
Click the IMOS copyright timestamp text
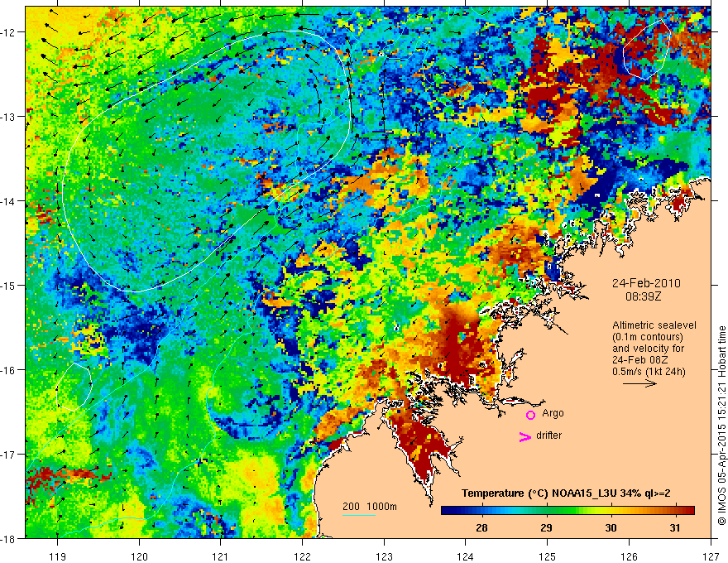pos(721,425)
